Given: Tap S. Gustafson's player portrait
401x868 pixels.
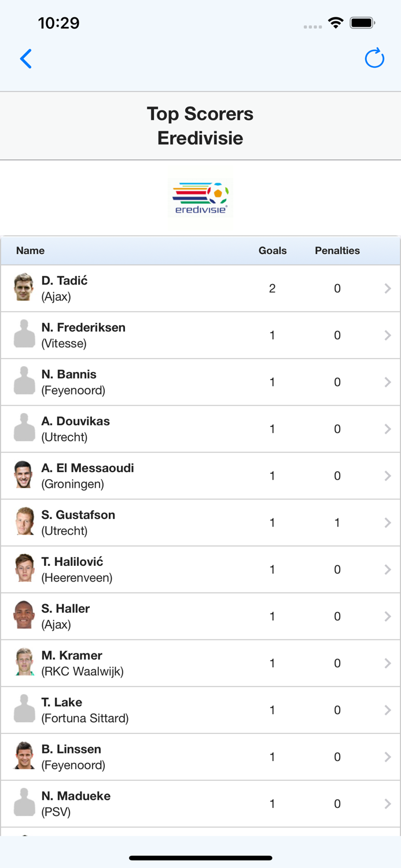Looking at the screenshot, I should coord(24,522).
